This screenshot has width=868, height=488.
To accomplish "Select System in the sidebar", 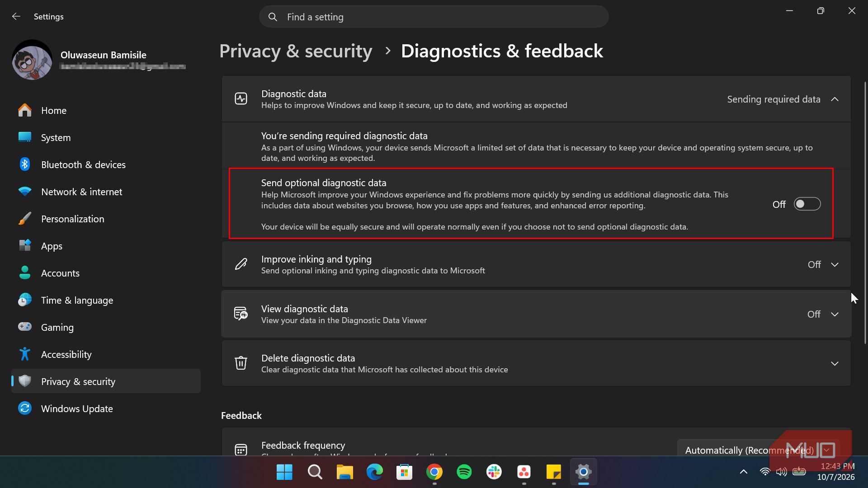I will point(106,137).
